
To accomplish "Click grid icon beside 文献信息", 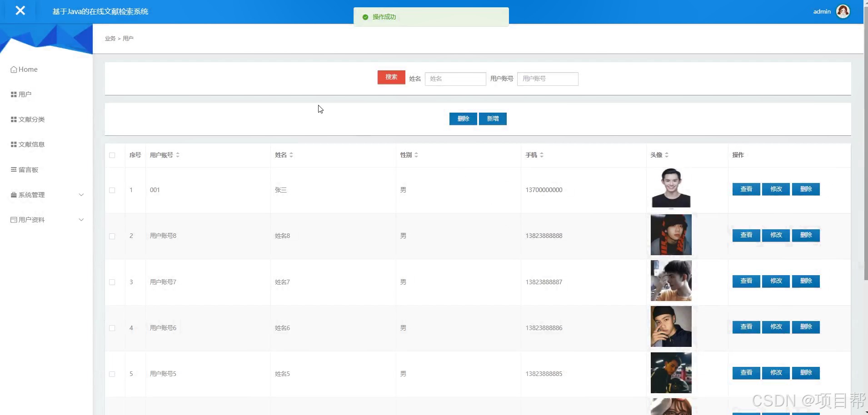I will tap(14, 144).
